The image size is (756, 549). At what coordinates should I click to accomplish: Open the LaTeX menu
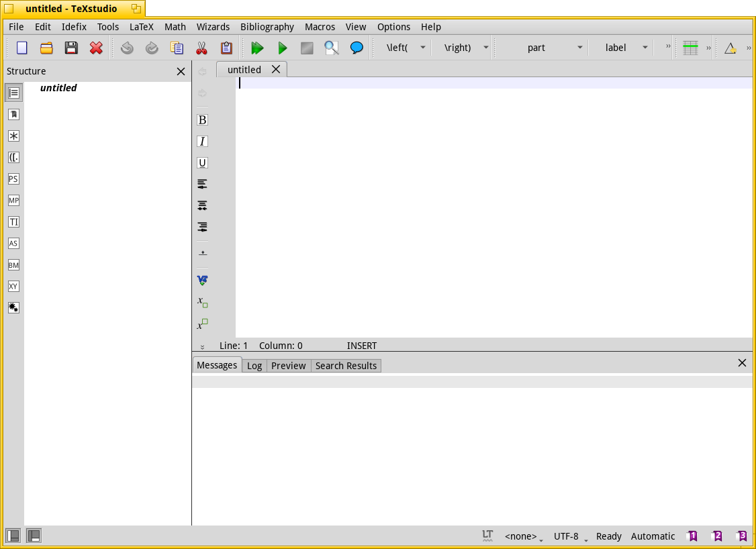pyautogui.click(x=141, y=27)
